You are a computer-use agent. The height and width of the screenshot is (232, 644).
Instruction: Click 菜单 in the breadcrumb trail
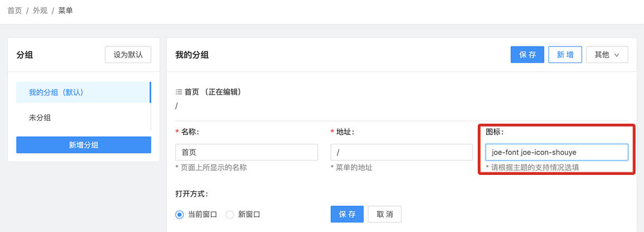(x=65, y=10)
